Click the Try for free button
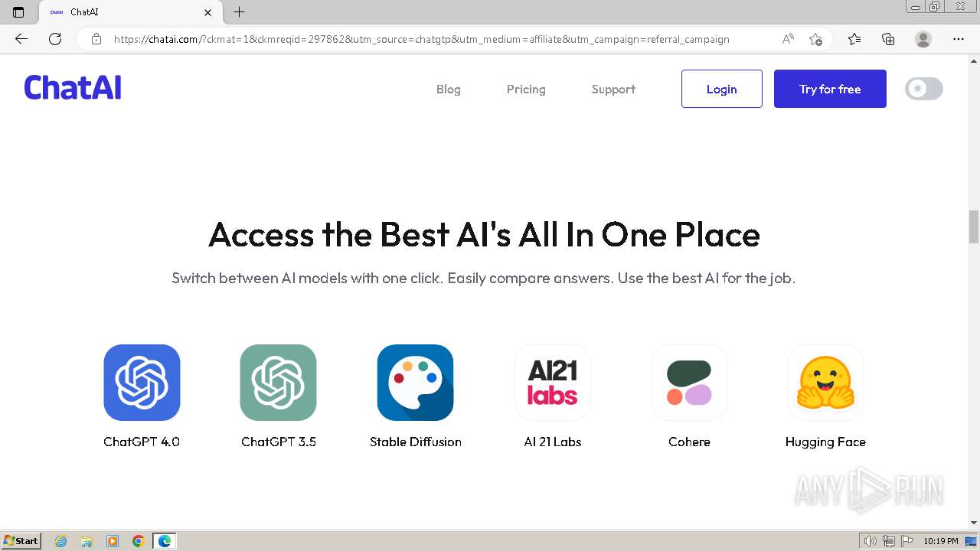The width and height of the screenshot is (980, 551). (830, 89)
